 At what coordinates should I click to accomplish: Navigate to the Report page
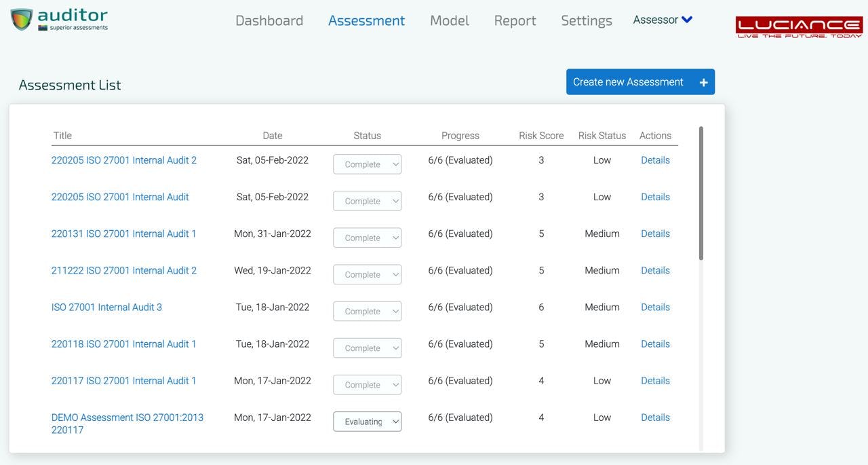coord(515,20)
